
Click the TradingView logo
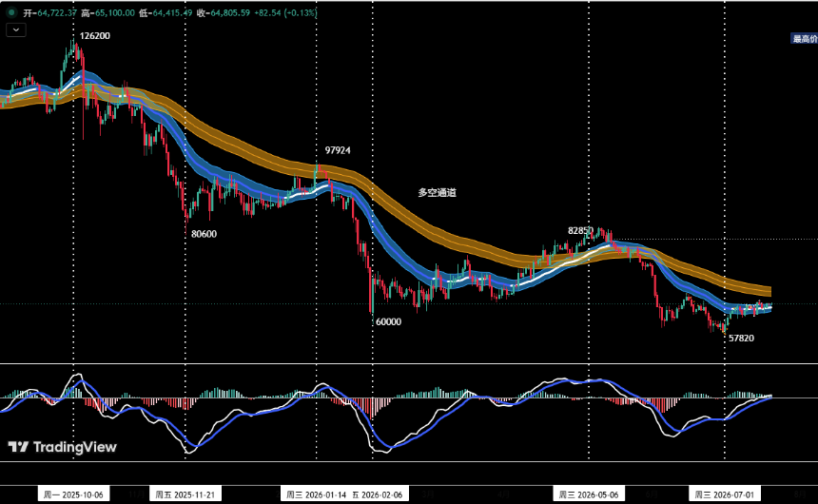[x=62, y=447]
